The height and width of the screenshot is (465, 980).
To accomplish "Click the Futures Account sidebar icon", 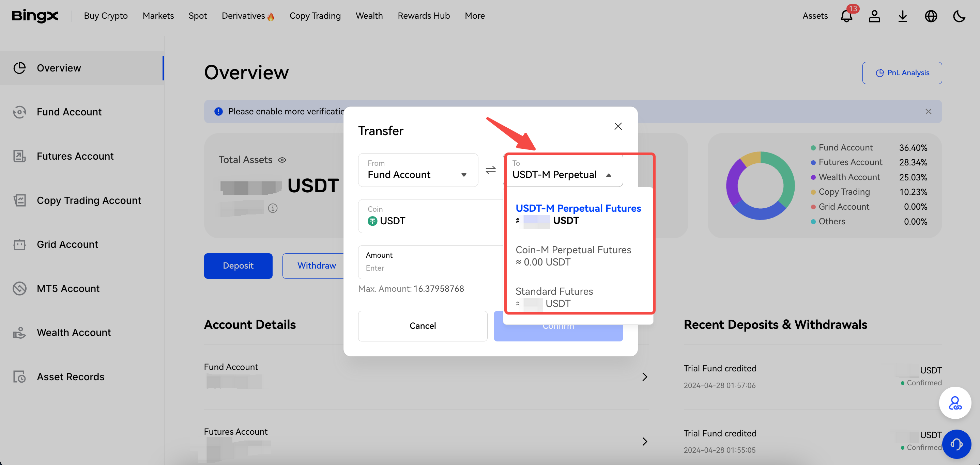I will click(19, 156).
